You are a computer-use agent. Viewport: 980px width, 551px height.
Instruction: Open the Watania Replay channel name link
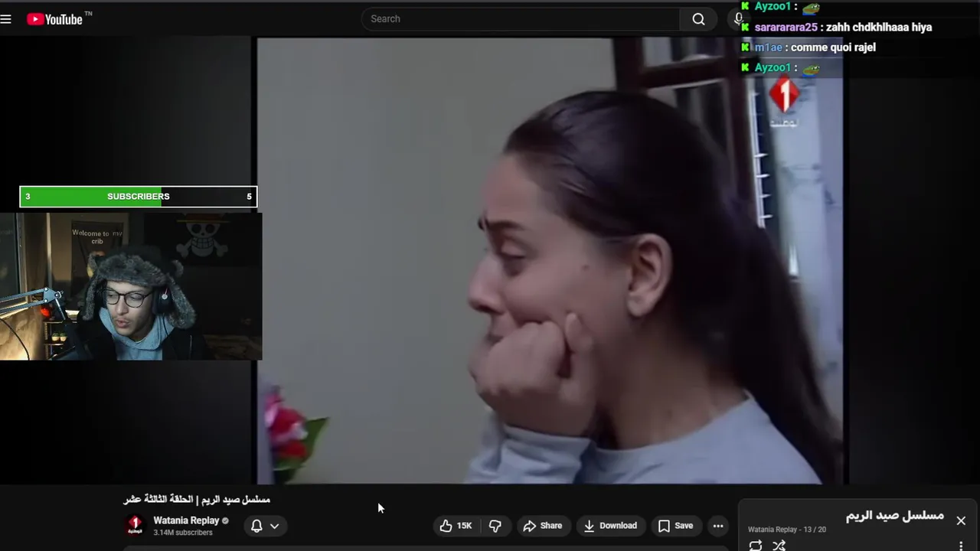point(186,520)
